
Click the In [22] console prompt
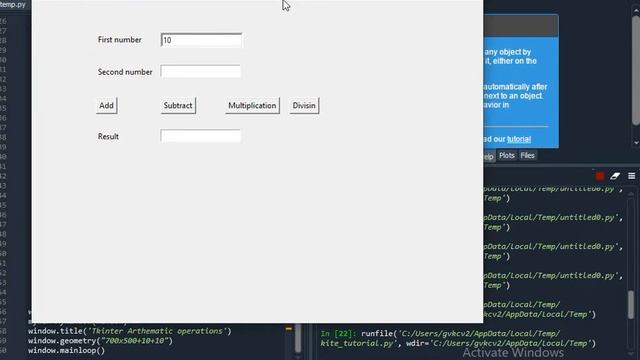338,333
